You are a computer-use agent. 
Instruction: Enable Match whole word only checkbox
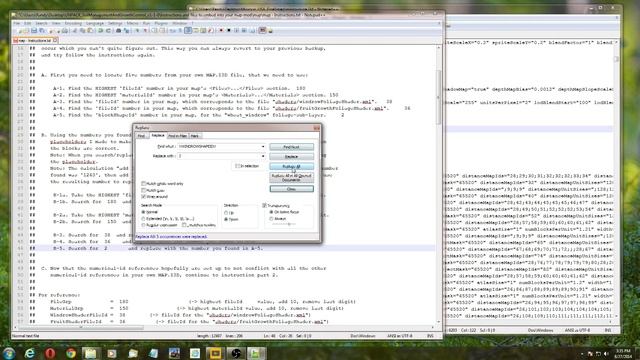[144, 184]
